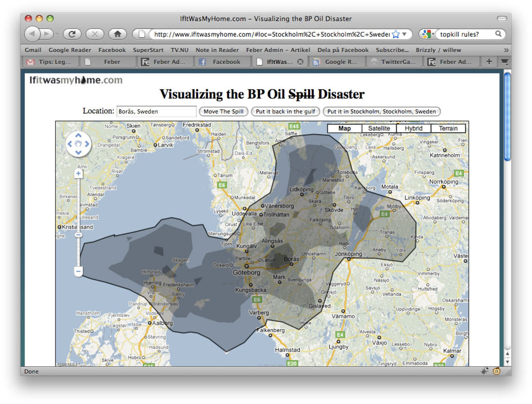Click the Location text field
The width and height of the screenshot is (532, 404).
(156, 111)
